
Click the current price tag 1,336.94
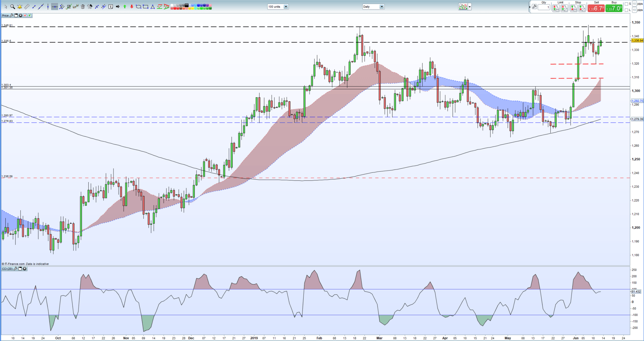(x=637, y=41)
